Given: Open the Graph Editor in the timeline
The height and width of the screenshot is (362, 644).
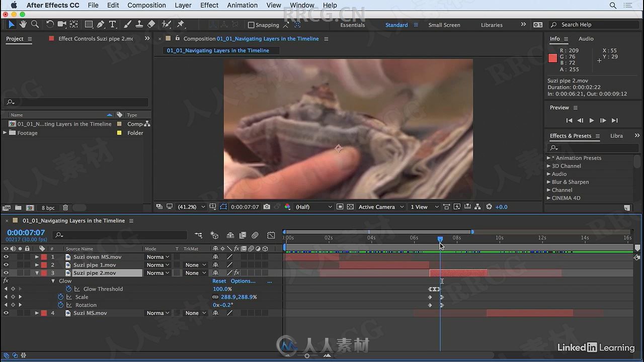Looking at the screenshot, I should [271, 235].
